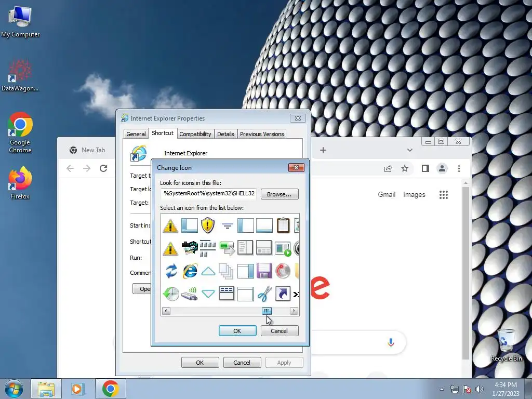
Task: Select the yellow security shield icon
Action: [x=208, y=225]
